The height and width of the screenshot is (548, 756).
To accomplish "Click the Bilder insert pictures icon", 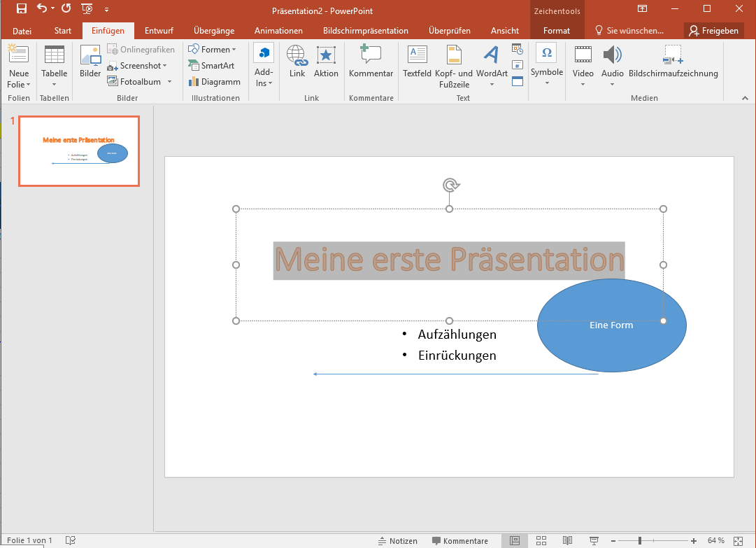I will 90,62.
